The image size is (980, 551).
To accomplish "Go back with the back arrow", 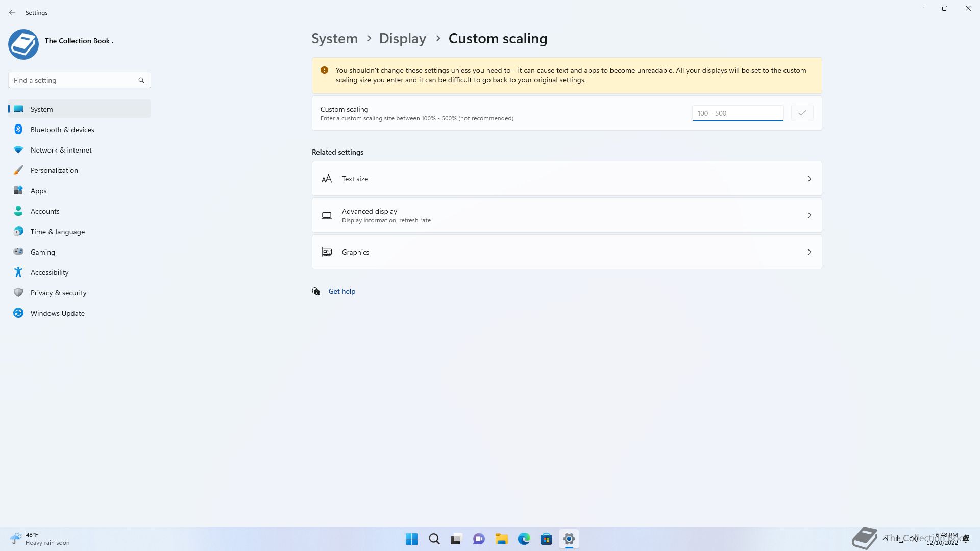I will click(12, 12).
